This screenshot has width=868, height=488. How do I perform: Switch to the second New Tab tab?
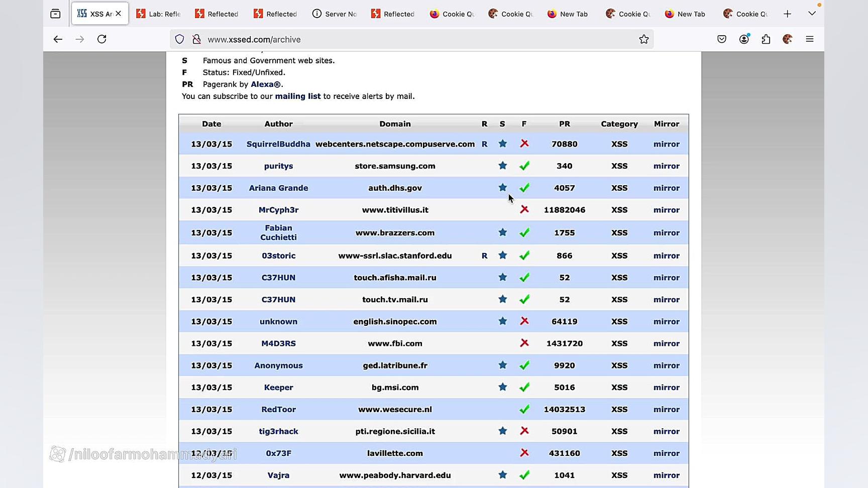point(686,14)
